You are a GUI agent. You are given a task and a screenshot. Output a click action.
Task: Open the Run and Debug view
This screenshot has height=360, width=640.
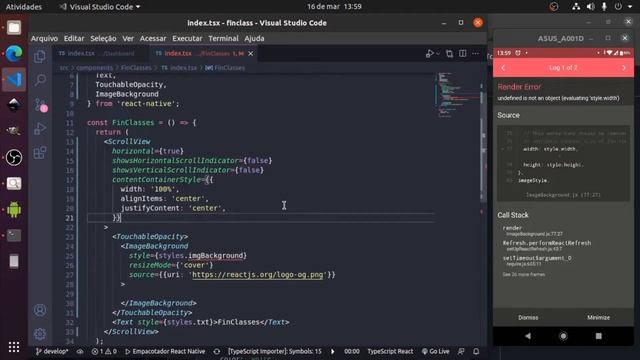40,129
